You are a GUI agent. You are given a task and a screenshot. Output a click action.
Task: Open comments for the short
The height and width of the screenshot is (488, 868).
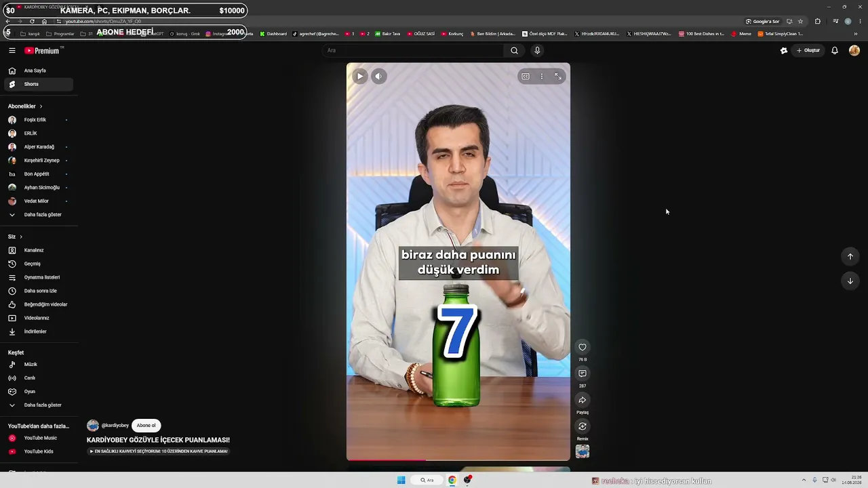click(583, 373)
